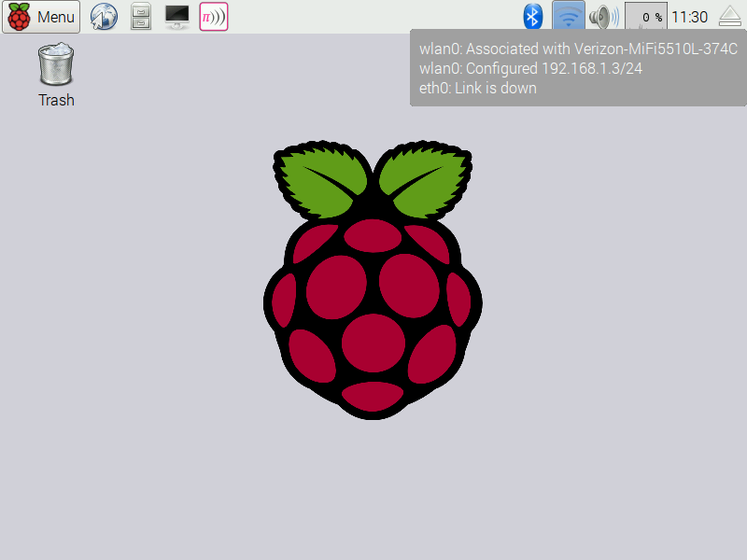Open the WiFi network tray icon
The image size is (747, 560).
[569, 17]
